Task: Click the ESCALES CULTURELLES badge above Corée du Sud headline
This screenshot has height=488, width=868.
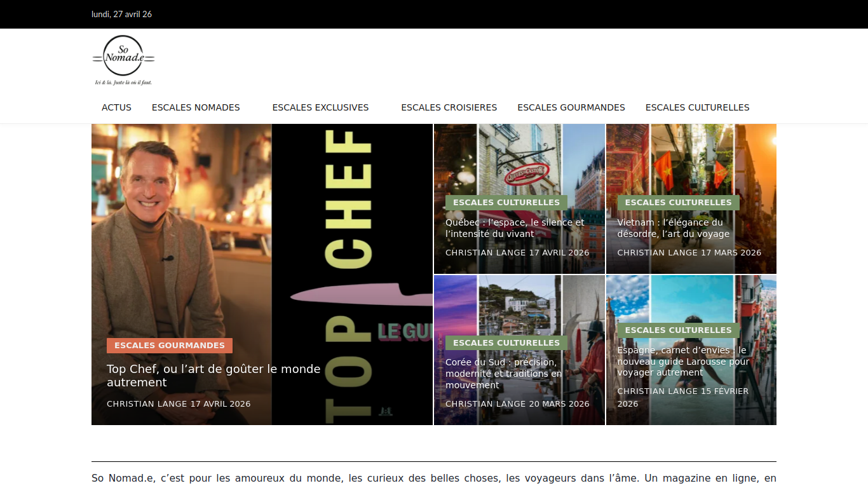Action: click(506, 343)
